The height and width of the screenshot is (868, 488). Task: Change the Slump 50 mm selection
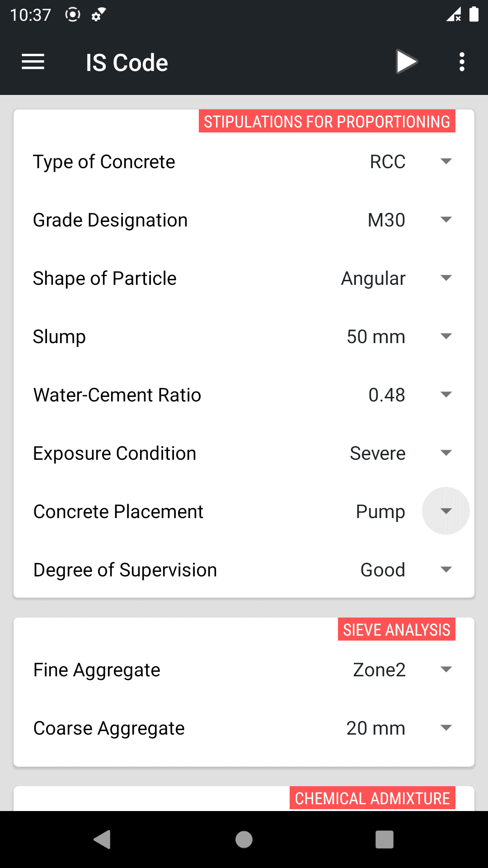(446, 336)
